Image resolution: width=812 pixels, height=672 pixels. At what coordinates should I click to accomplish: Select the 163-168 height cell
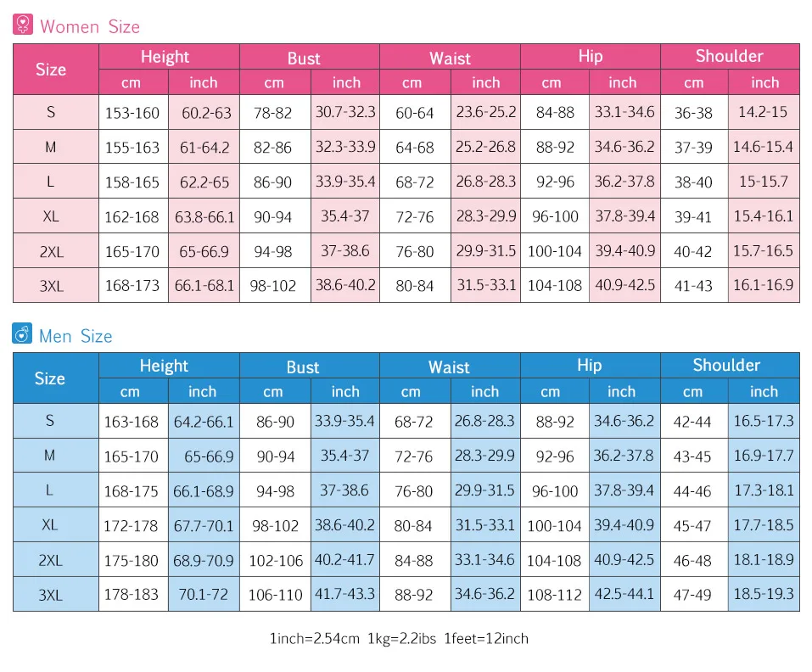[x=132, y=422]
